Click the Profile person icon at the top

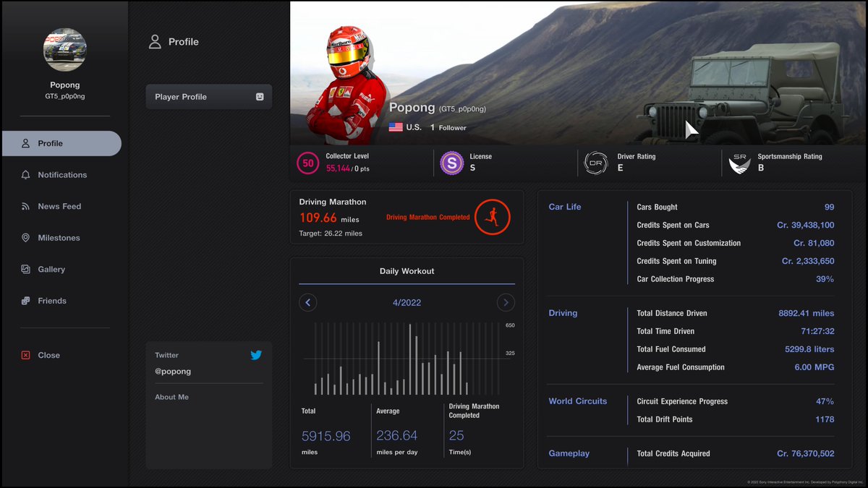(155, 41)
